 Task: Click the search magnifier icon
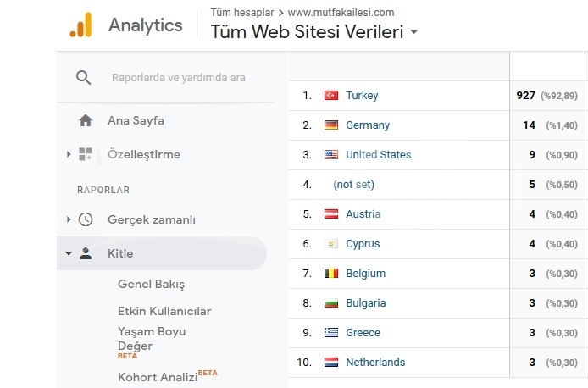pyautogui.click(x=83, y=78)
